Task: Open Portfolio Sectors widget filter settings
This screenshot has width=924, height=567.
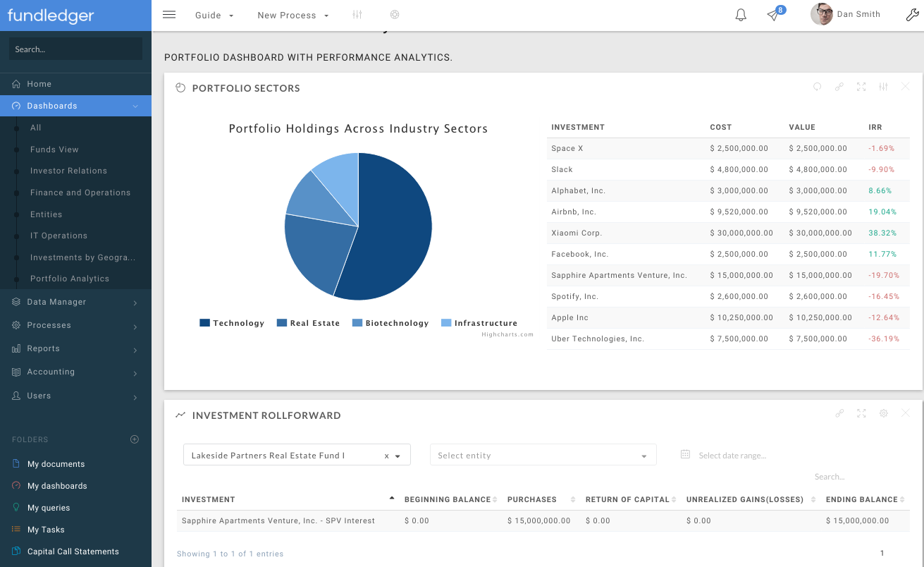Action: pyautogui.click(x=883, y=87)
